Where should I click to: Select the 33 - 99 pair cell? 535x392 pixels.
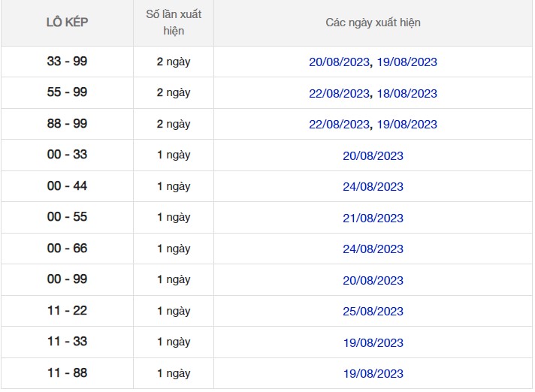(67, 62)
